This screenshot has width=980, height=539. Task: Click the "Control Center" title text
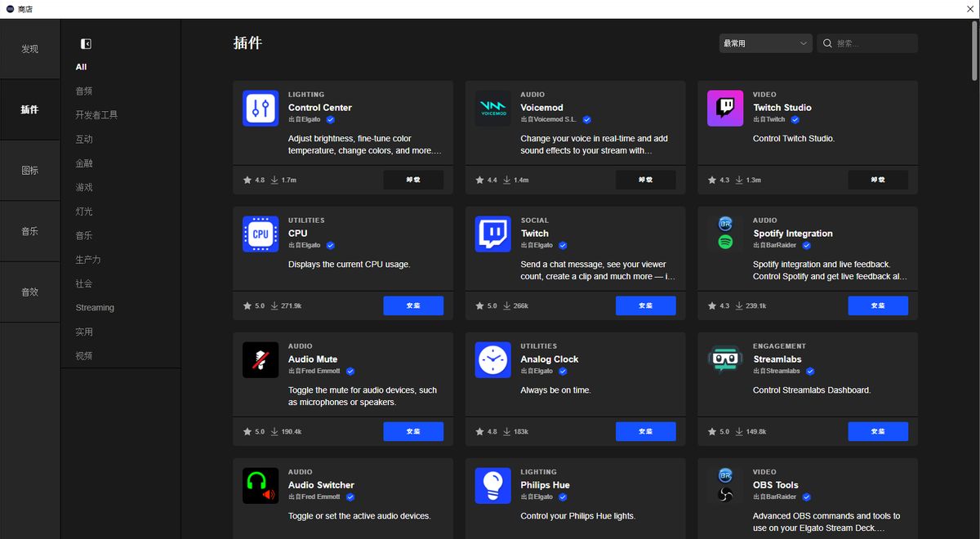(320, 108)
